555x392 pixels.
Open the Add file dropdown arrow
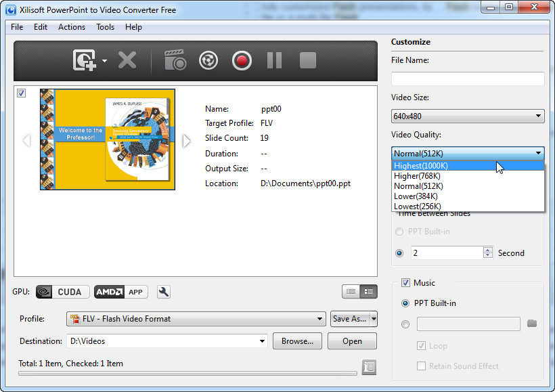(x=104, y=60)
